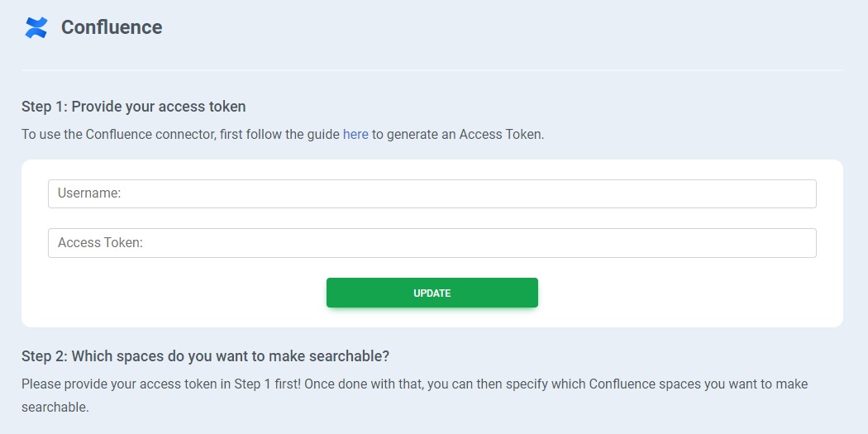Click the 'Username:' placeholder text
The image size is (868, 434).
point(89,193)
